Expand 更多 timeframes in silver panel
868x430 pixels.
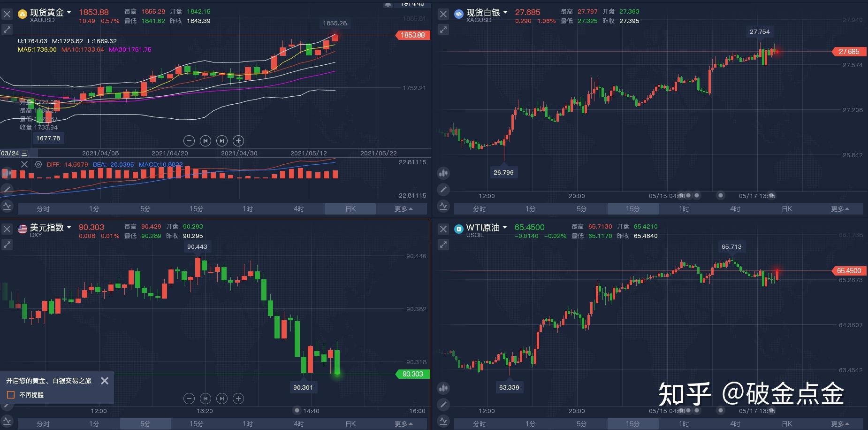pyautogui.click(x=840, y=209)
